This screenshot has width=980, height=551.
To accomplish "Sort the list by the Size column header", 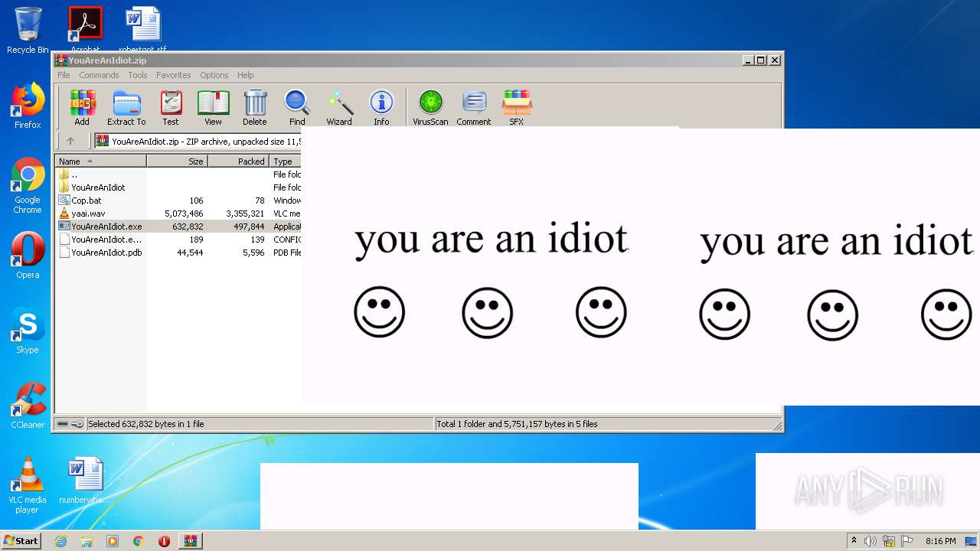I will [x=177, y=161].
